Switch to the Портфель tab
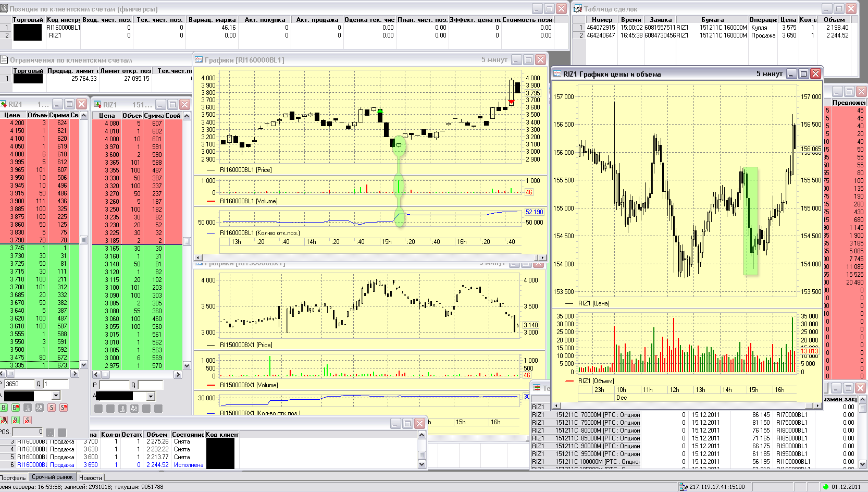The width and height of the screenshot is (868, 492). point(13,477)
